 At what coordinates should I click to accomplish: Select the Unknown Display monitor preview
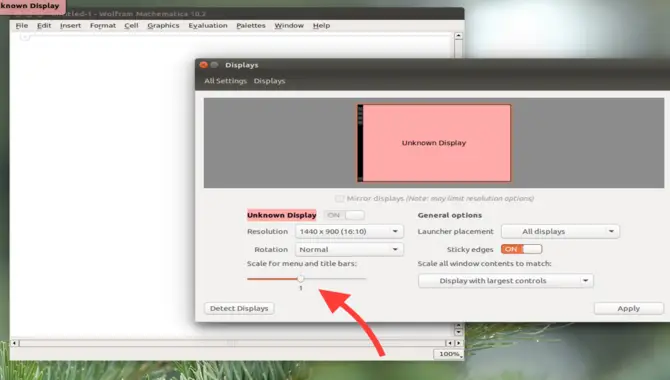pyautogui.click(x=434, y=143)
